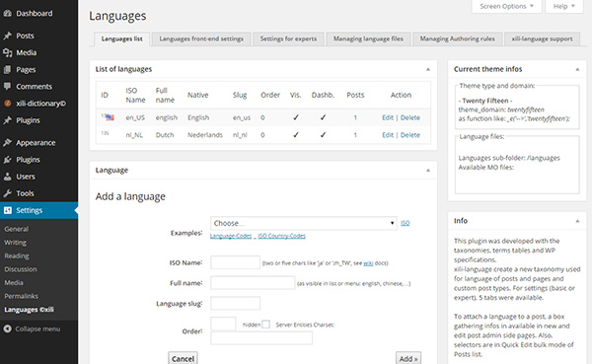Open Permalinks settings submenu item
Image resolution: width=592 pixels, height=364 pixels.
[x=21, y=296]
